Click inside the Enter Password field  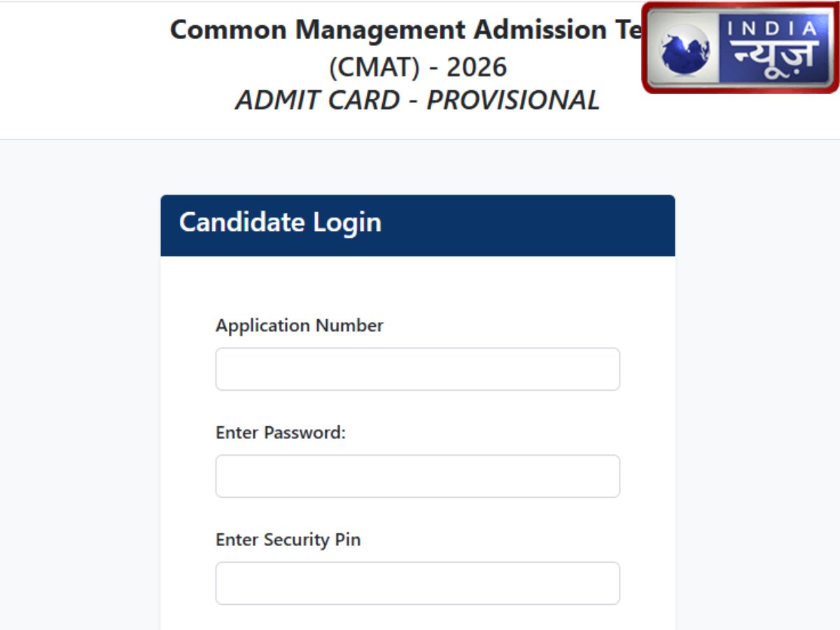click(x=417, y=475)
